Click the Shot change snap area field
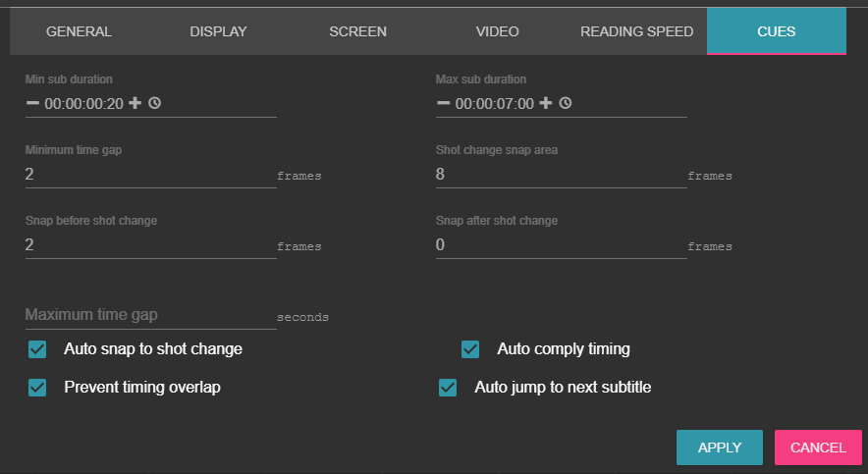Viewport: 868px width, 474px height. 561,175
